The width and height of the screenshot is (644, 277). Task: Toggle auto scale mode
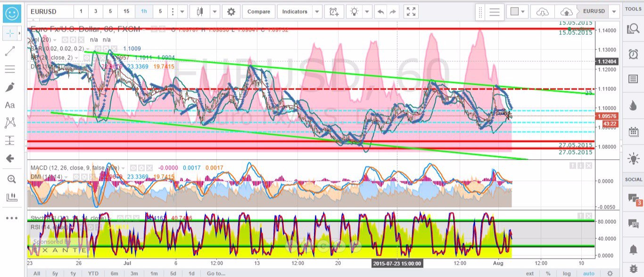[588, 273]
